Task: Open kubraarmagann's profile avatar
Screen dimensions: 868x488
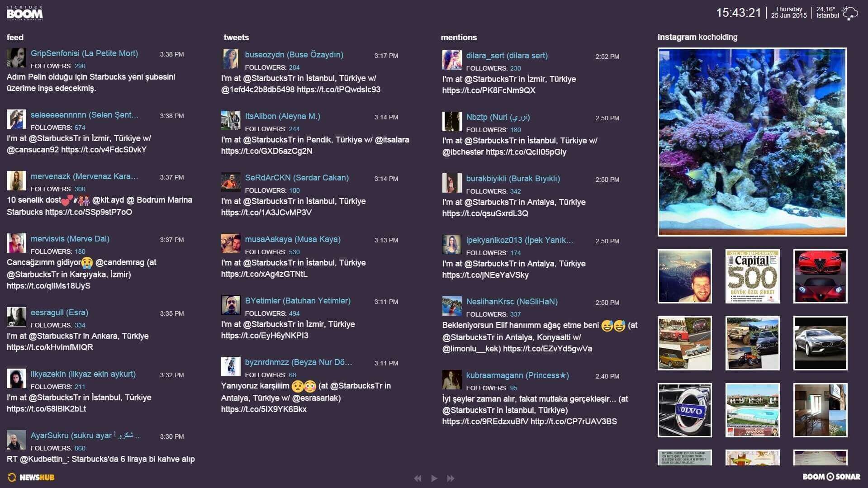Action: (x=452, y=380)
